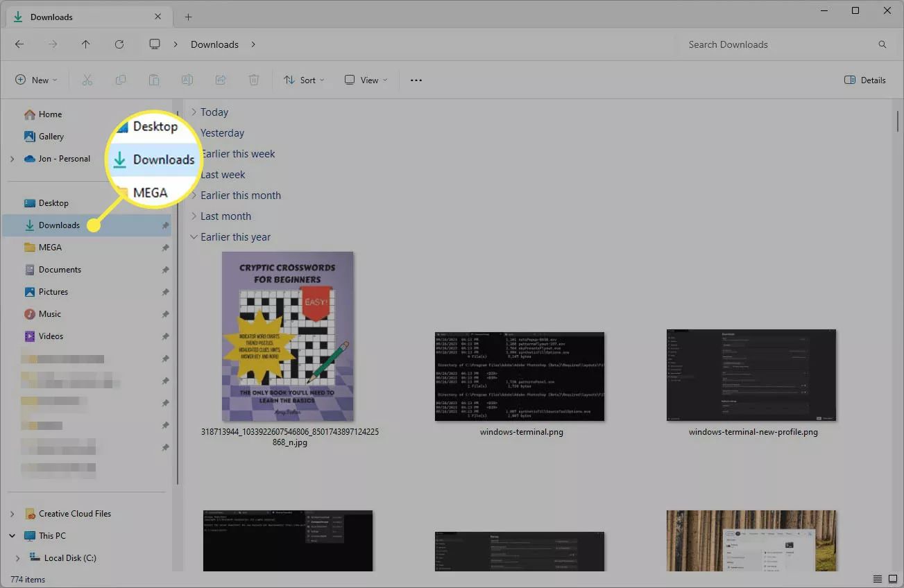The width and height of the screenshot is (904, 588).
Task: Open the Sort dropdown menu
Action: 304,80
